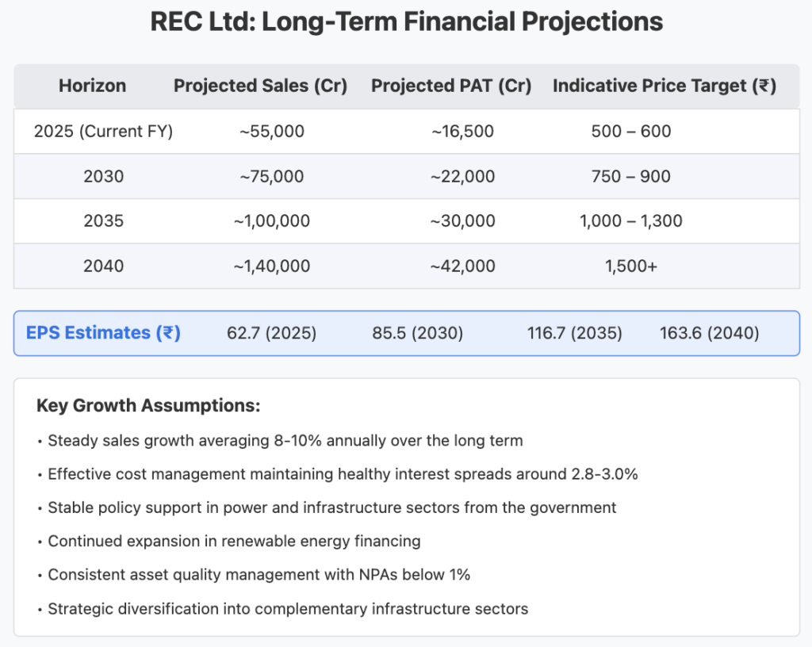Image resolution: width=812 pixels, height=647 pixels.
Task: Click the 'Stable policy support' bullet
Action: pos(327,508)
